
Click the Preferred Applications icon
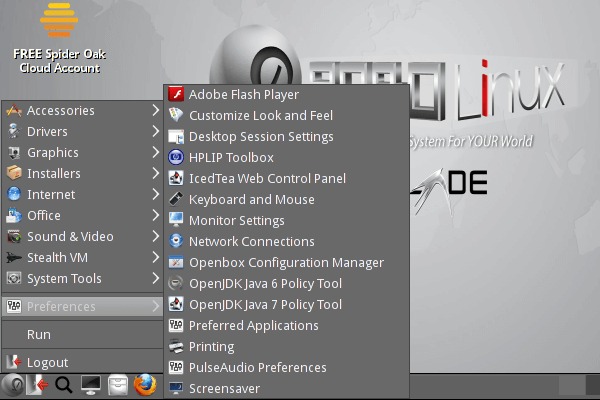176,325
